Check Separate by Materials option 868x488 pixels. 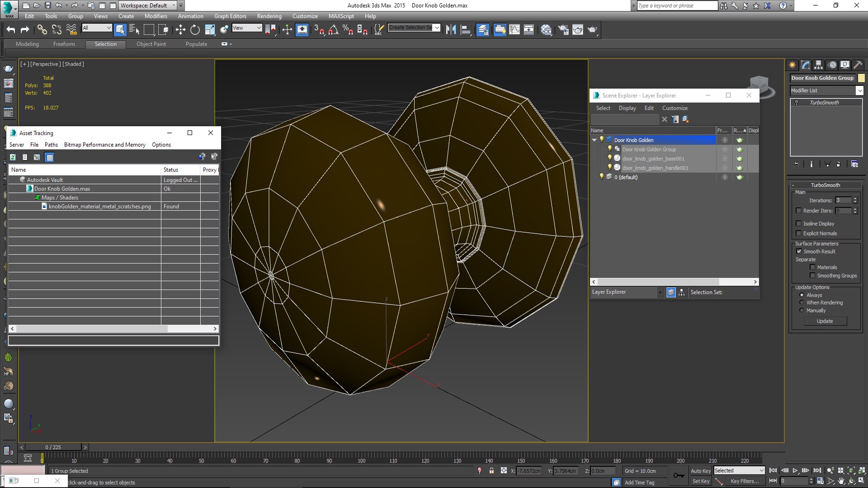[812, 267]
